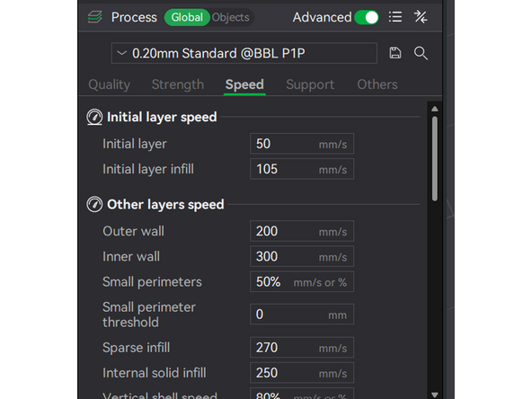Click the compare presets icon
This screenshot has width=532, height=399.
click(x=421, y=17)
